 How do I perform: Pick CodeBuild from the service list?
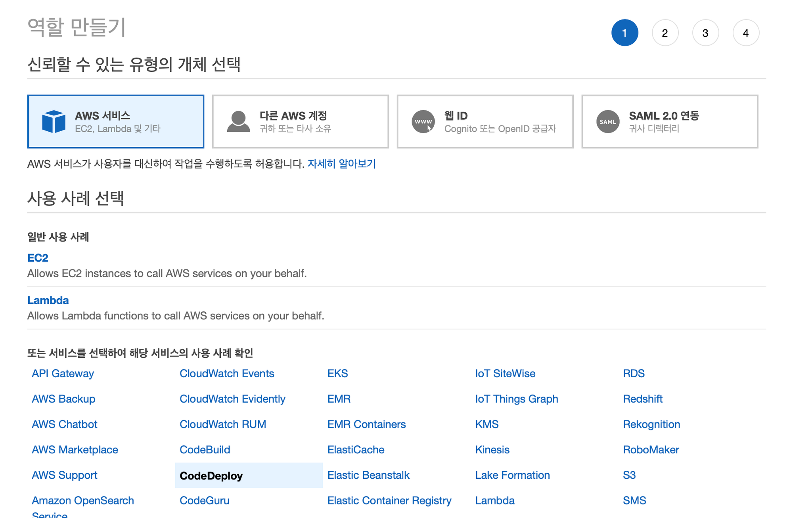click(x=205, y=450)
